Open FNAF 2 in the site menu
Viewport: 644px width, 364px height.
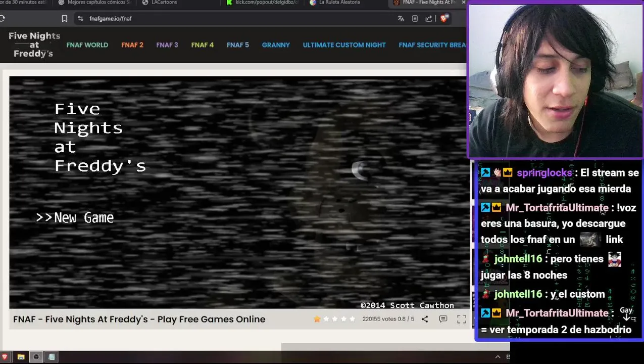(x=132, y=45)
